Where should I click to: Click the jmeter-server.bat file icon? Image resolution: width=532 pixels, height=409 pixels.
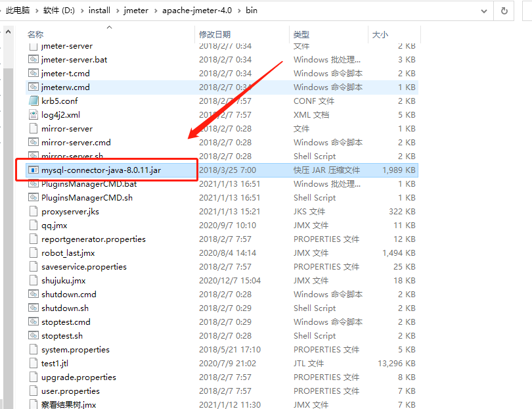[33, 59]
